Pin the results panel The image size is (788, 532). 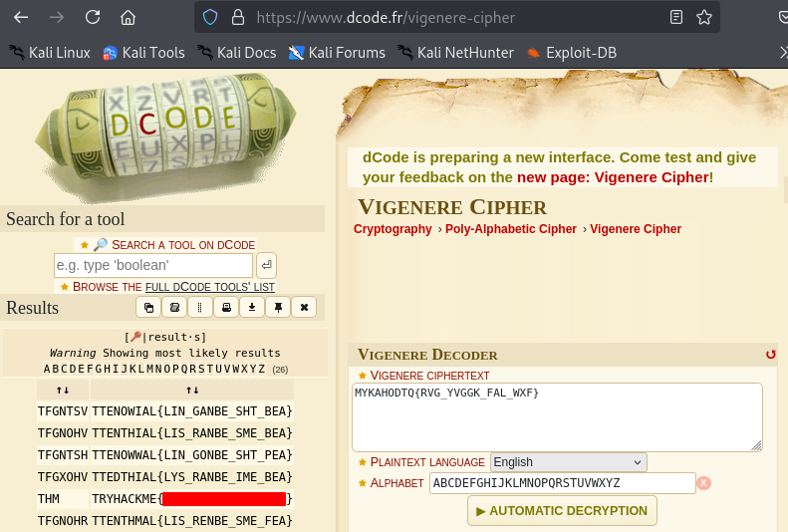pos(278,308)
